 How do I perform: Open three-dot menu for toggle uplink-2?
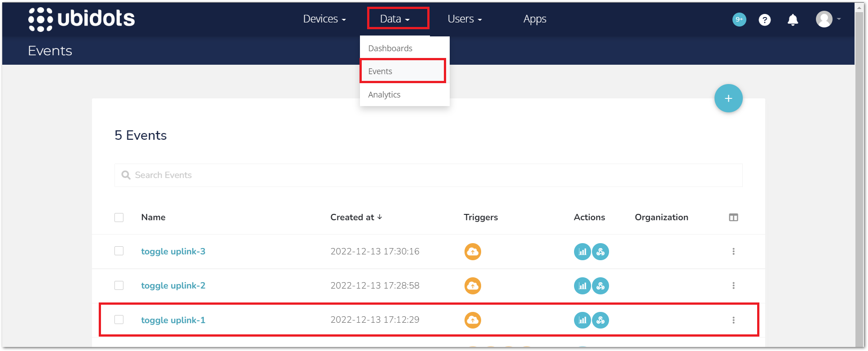733,286
